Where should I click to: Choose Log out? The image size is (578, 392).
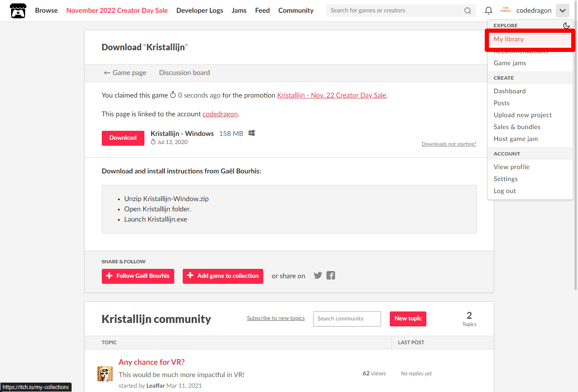pos(530,191)
